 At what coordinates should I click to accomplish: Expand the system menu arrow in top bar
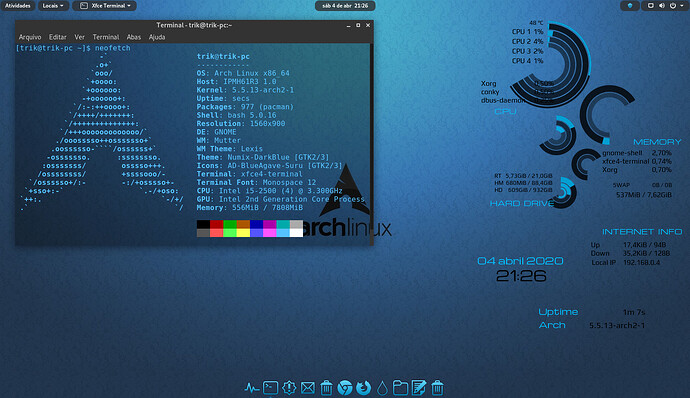pyautogui.click(x=681, y=6)
